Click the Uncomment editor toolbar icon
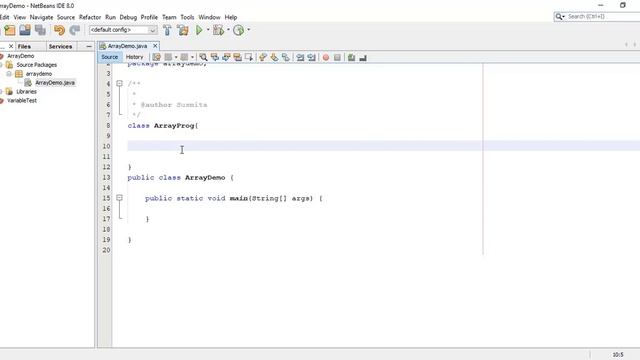The width and height of the screenshot is (640, 360). click(363, 58)
